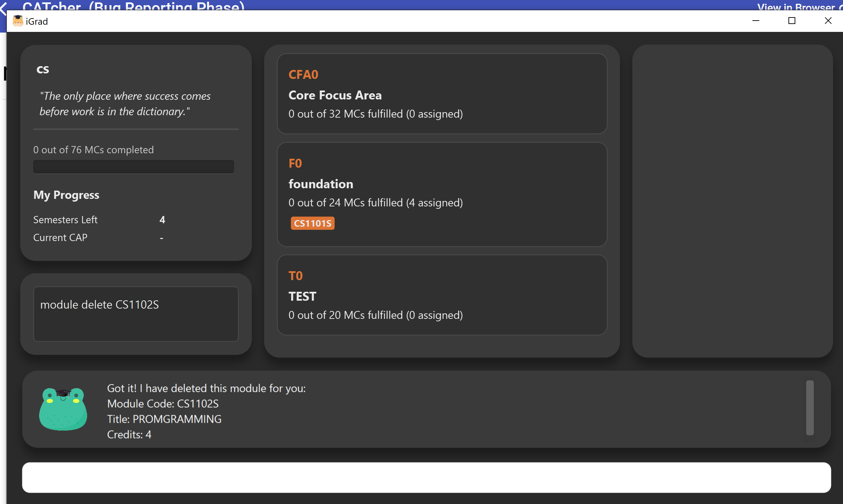Viewport: 843px width, 504px height.
Task: Maximize the iGrad window
Action: (x=792, y=21)
